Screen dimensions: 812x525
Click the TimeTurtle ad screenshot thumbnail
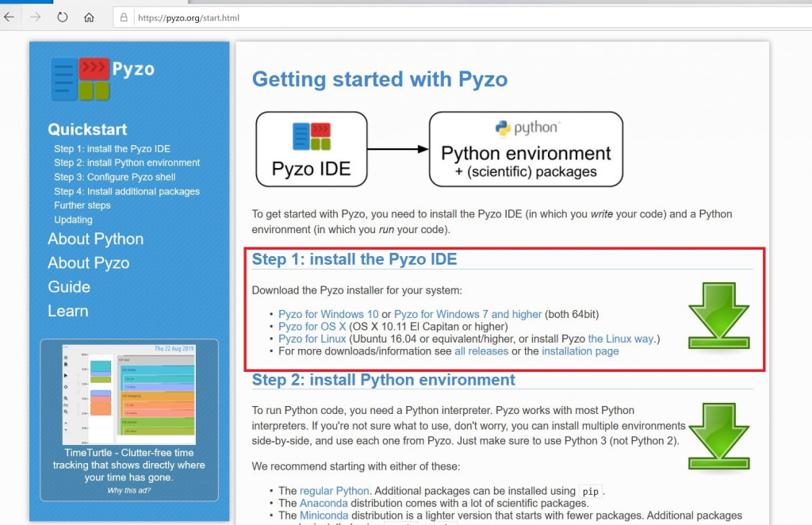point(129,394)
